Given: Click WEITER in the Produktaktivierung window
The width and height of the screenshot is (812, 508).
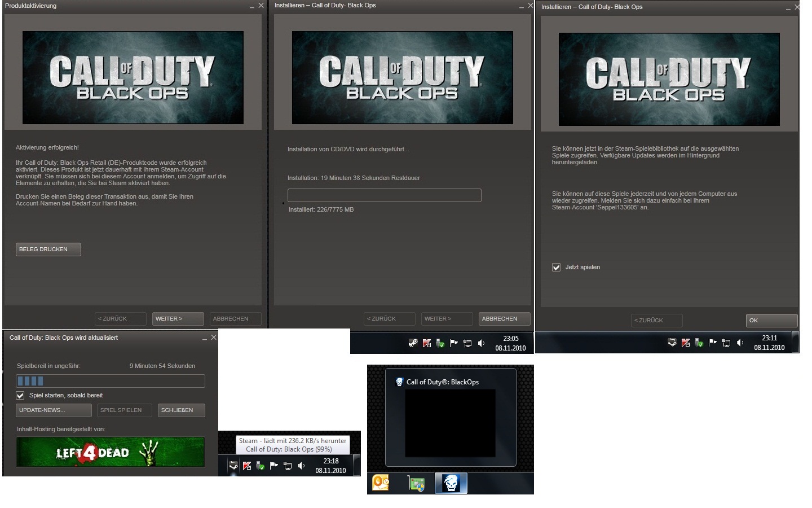Looking at the screenshot, I should 178,319.
